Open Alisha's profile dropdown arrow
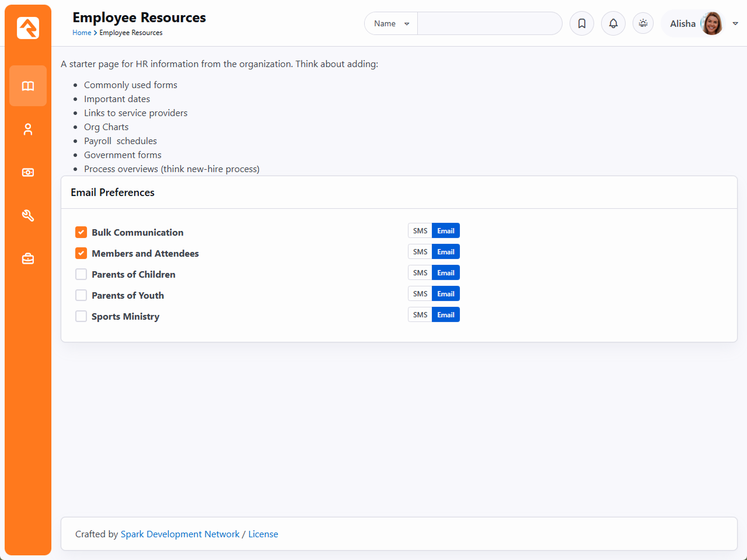747x560 pixels. (x=735, y=24)
